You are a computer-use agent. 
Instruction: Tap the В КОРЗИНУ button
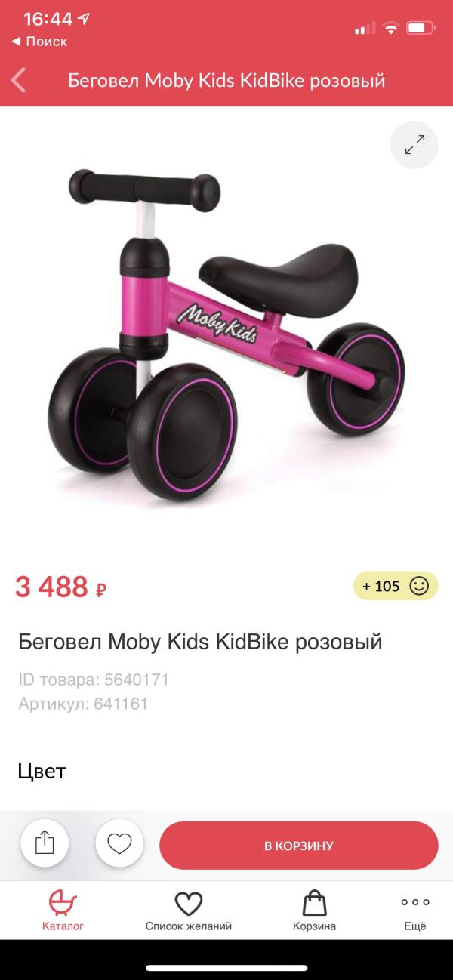point(298,846)
